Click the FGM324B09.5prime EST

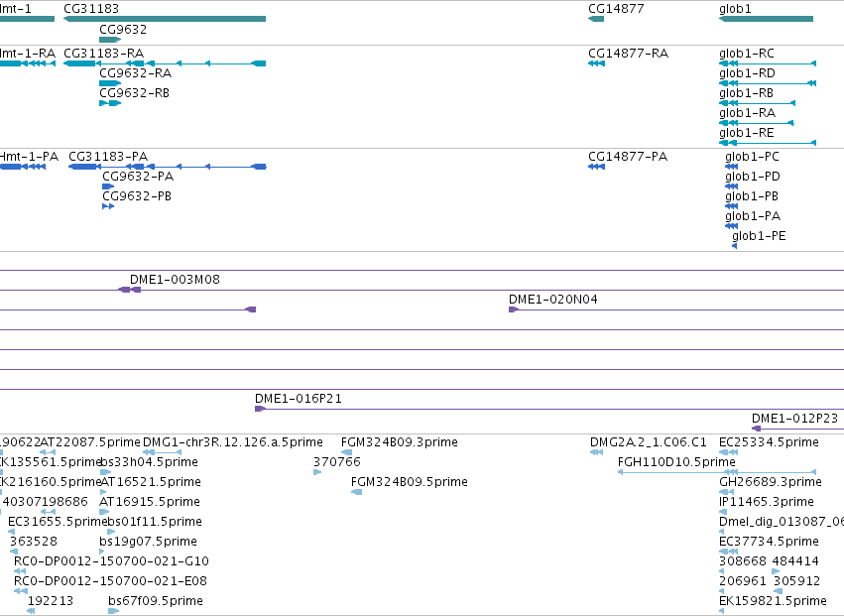pos(356,492)
